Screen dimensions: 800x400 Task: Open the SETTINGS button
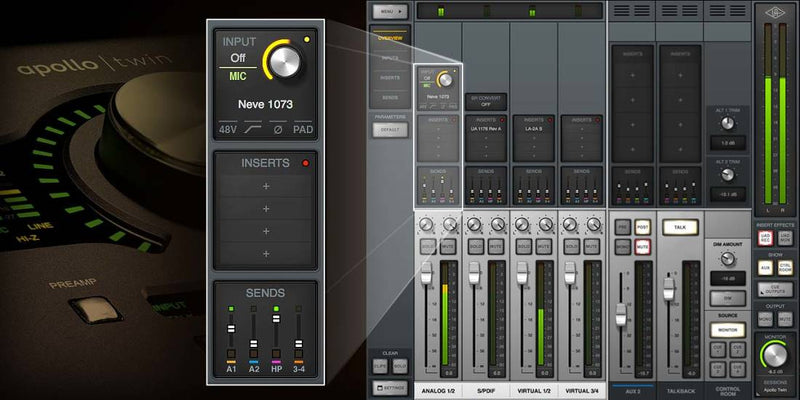pyautogui.click(x=390, y=388)
